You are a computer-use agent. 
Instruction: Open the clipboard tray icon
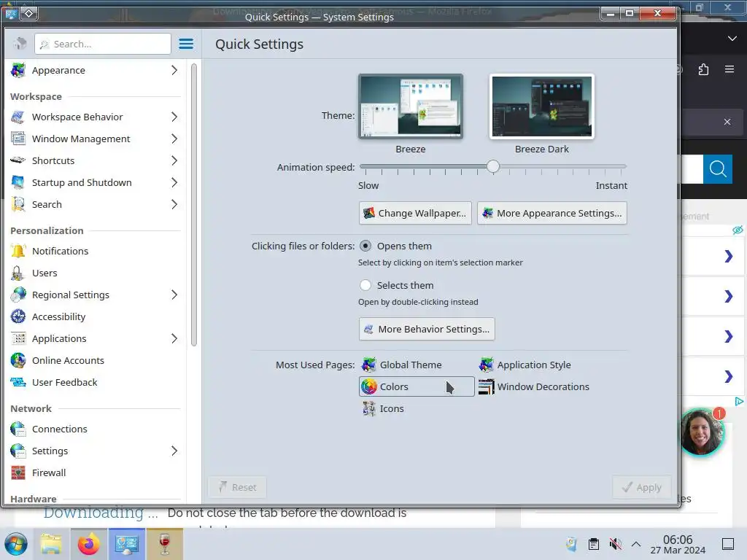point(594,544)
